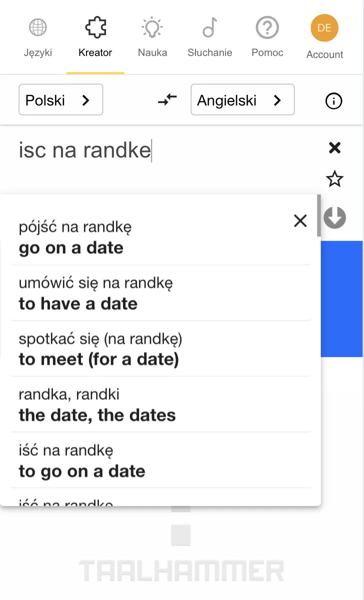
Task: Expand the Angielski language dropdown
Action: click(242, 99)
